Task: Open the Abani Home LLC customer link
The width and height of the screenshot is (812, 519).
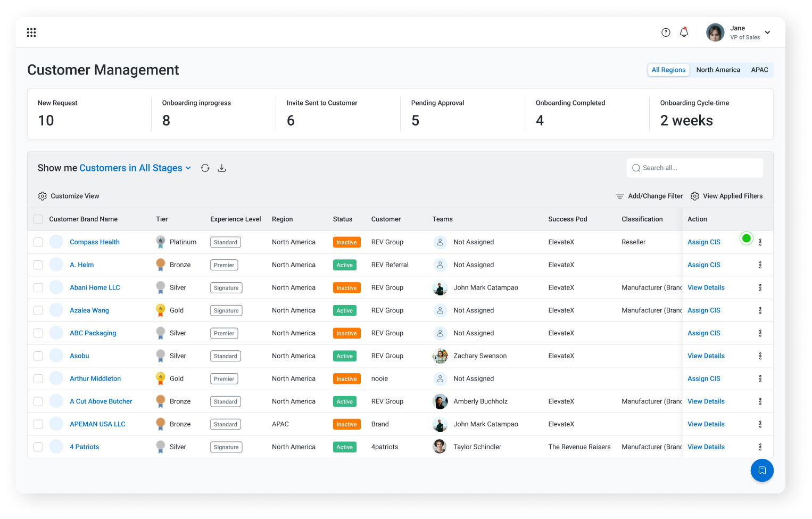Action: point(95,287)
